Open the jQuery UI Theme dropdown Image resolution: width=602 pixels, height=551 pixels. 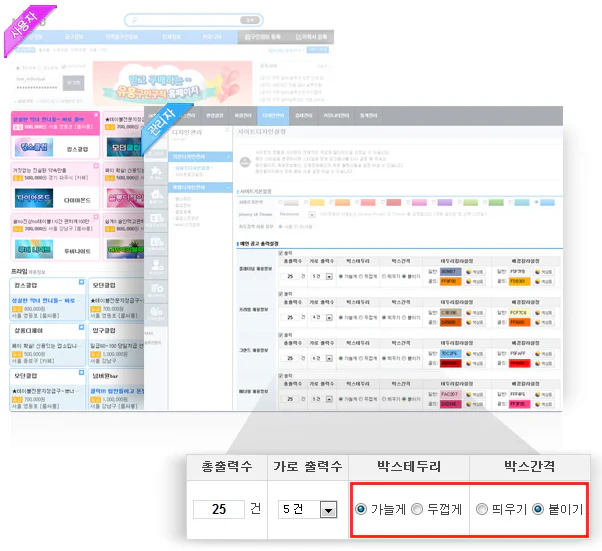coord(296,214)
